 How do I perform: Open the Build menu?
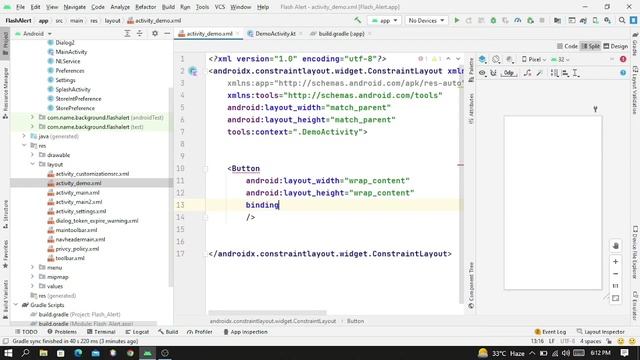tap(168, 7)
